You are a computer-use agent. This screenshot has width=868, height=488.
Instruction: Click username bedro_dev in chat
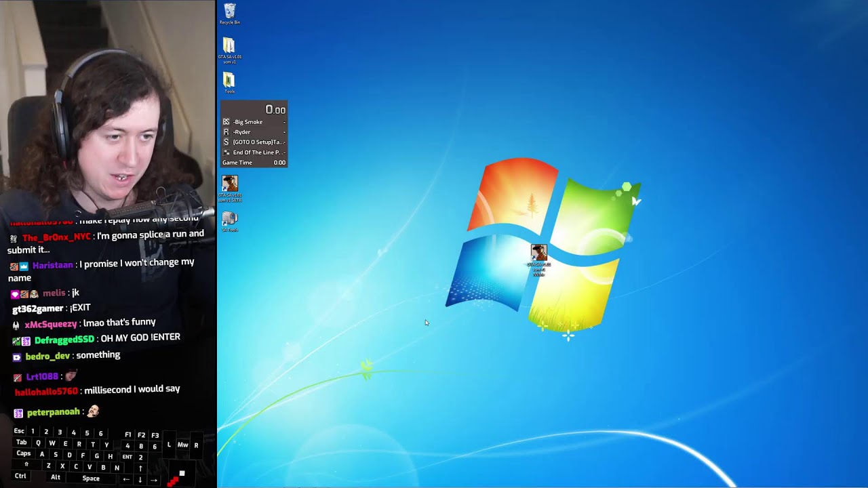47,356
